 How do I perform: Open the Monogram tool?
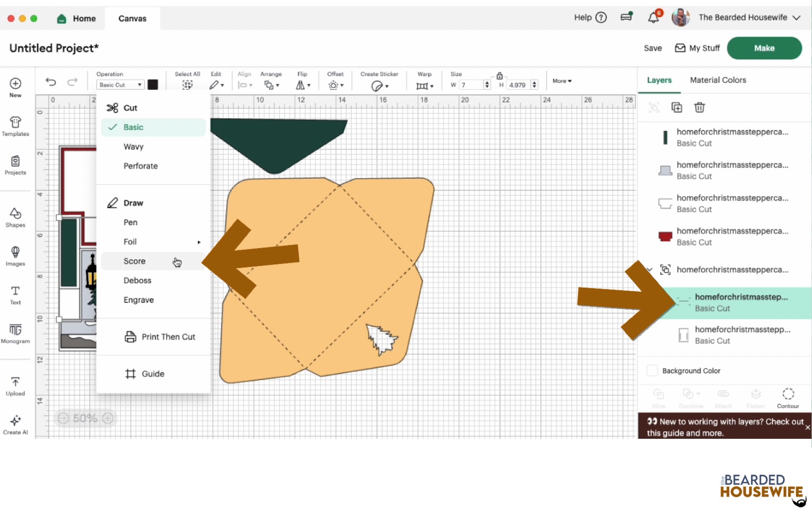pos(15,333)
